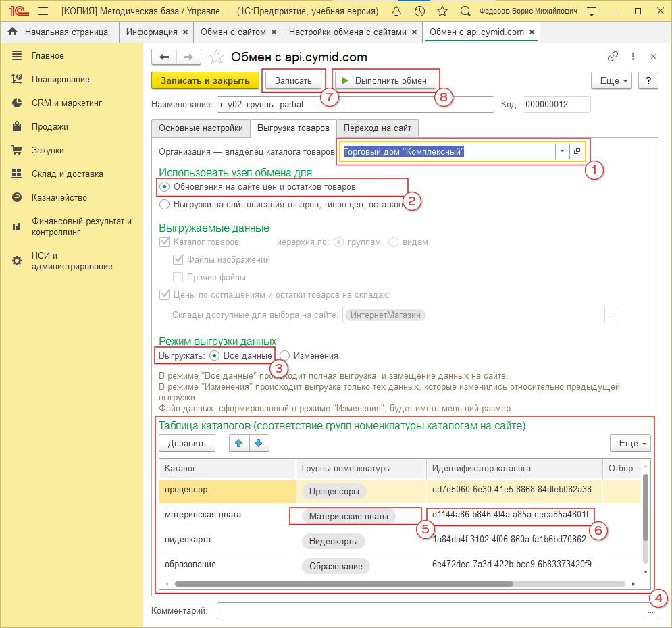Open favorites star in title bar

[442, 11]
